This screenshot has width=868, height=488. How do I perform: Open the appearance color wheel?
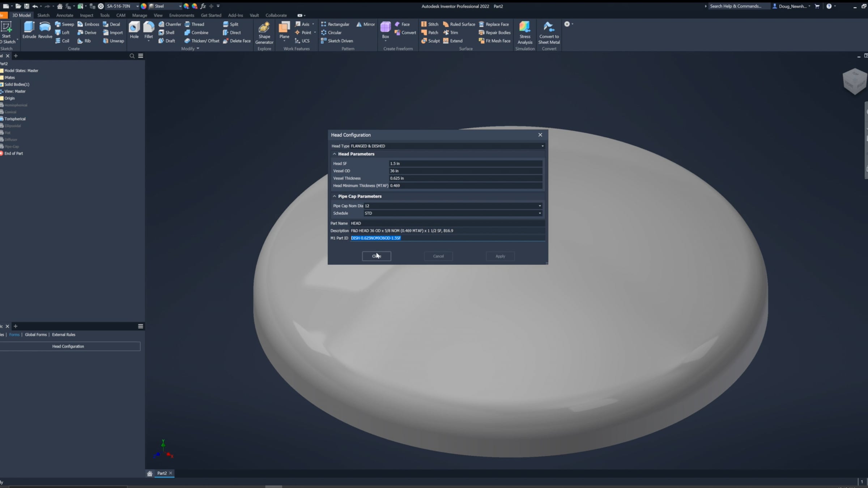tap(144, 6)
